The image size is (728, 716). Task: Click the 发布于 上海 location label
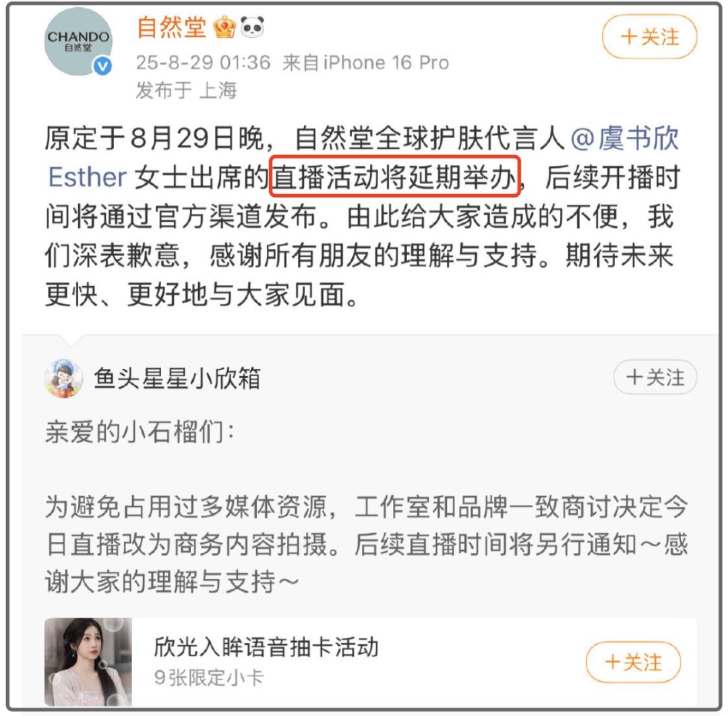pos(187,90)
